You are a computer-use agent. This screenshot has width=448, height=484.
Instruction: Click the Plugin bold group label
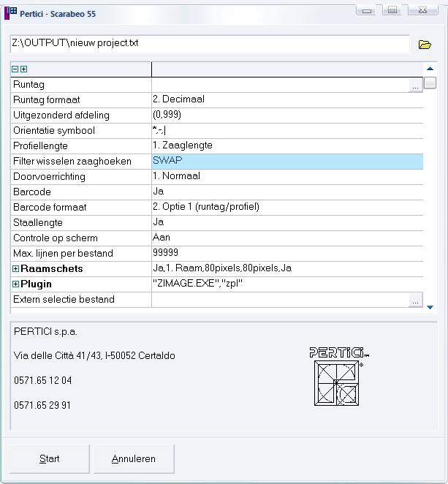pos(36,284)
